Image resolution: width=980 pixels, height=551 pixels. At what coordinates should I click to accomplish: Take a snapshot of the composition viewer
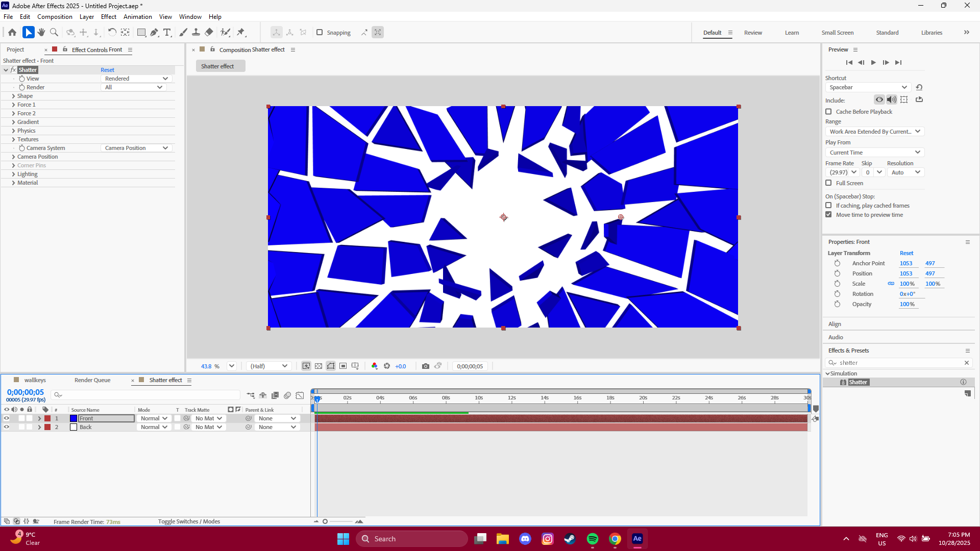click(x=426, y=366)
